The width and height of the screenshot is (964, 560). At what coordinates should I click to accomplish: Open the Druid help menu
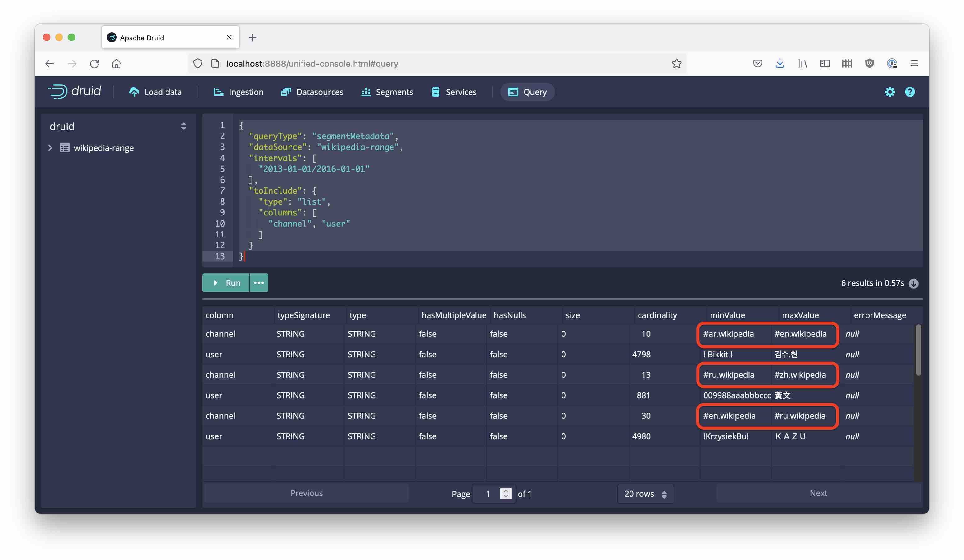910,92
